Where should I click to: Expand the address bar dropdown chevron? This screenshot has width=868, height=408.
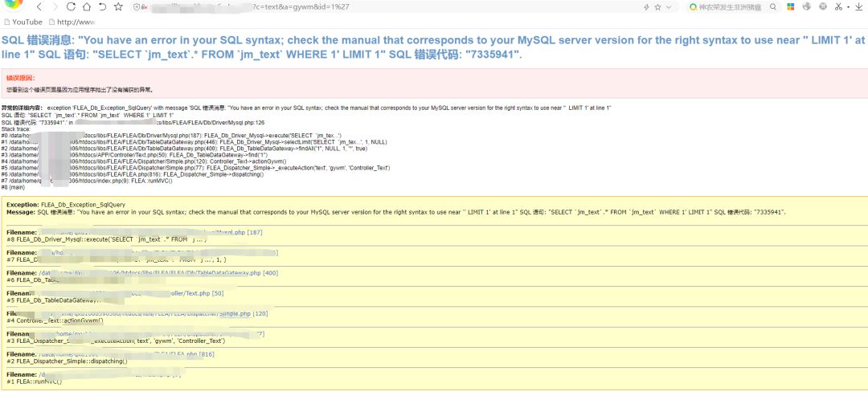click(669, 7)
